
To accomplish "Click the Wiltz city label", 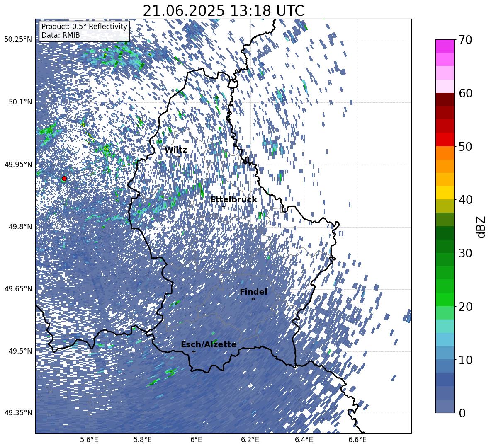I will pyautogui.click(x=176, y=150).
